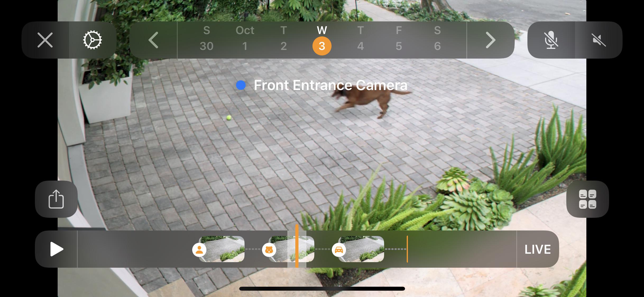Tap the vehicle detection event icon
The width and height of the screenshot is (644, 297).
tap(338, 249)
